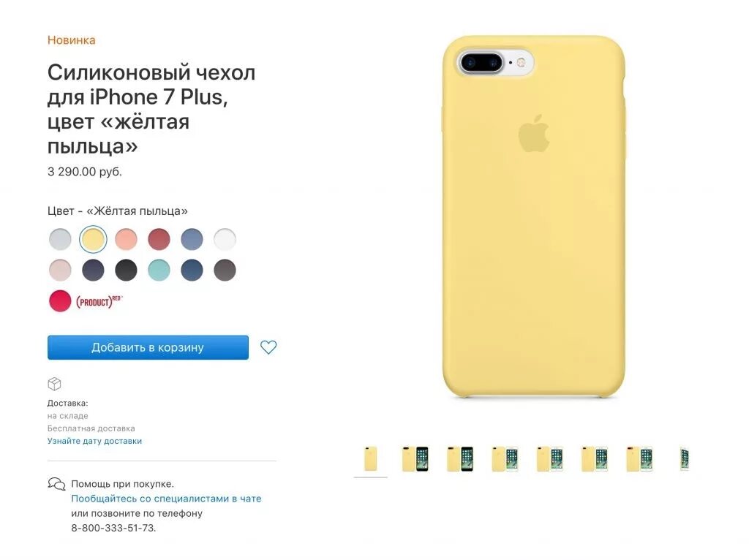Choose the light gray color swatch
Screen dimensions: 749x560
tap(60, 239)
